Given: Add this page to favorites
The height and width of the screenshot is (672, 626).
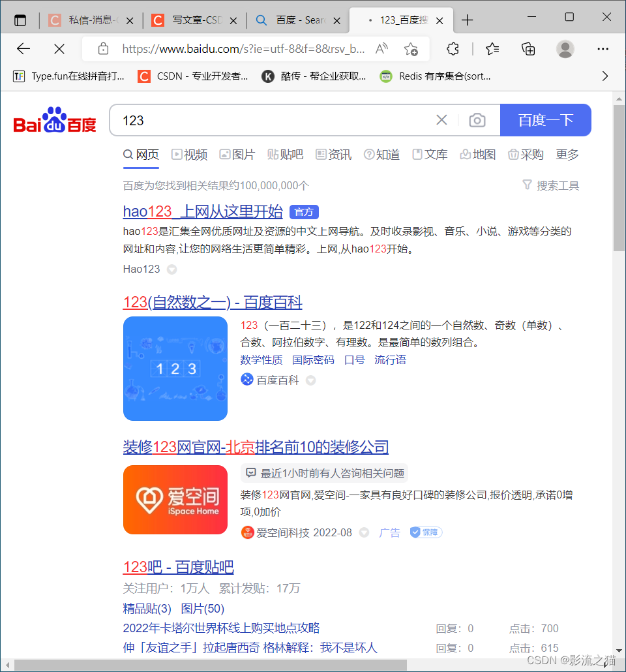Looking at the screenshot, I should (x=411, y=49).
